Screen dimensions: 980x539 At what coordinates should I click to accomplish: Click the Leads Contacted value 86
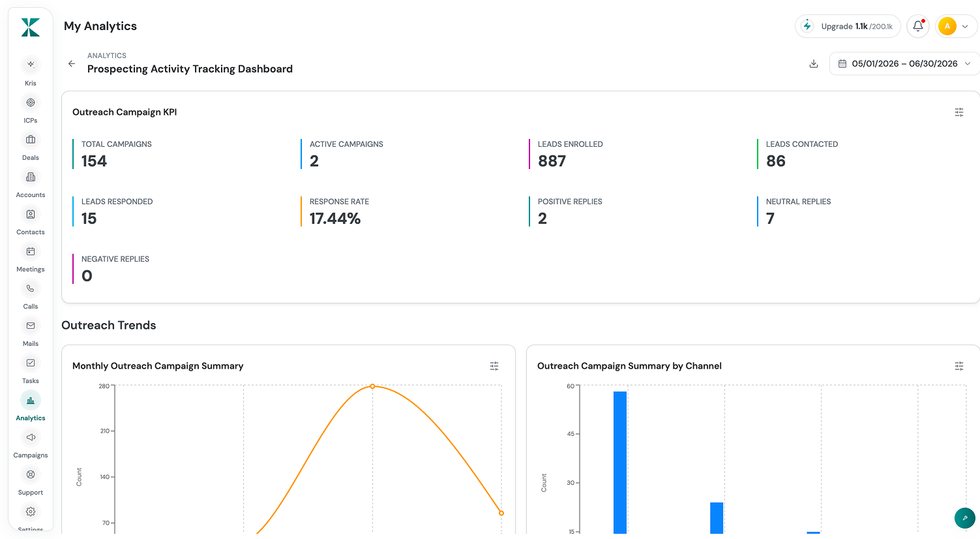click(x=776, y=161)
